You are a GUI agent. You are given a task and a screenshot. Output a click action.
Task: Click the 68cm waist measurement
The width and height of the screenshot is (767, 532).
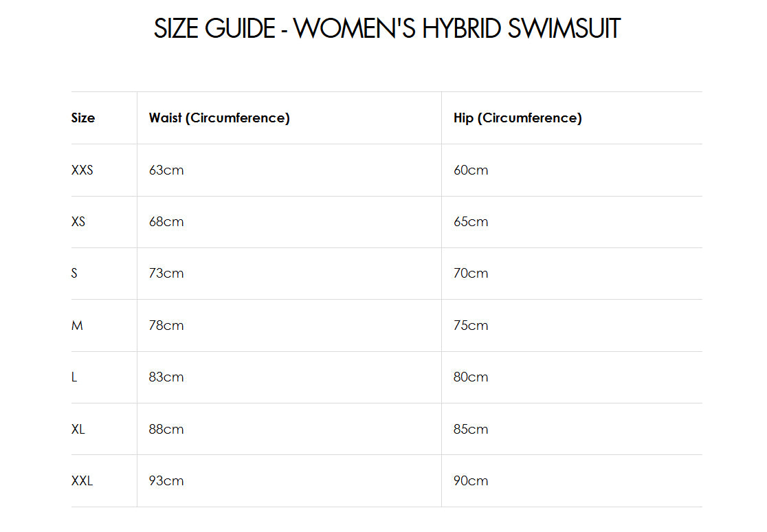pyautogui.click(x=166, y=221)
